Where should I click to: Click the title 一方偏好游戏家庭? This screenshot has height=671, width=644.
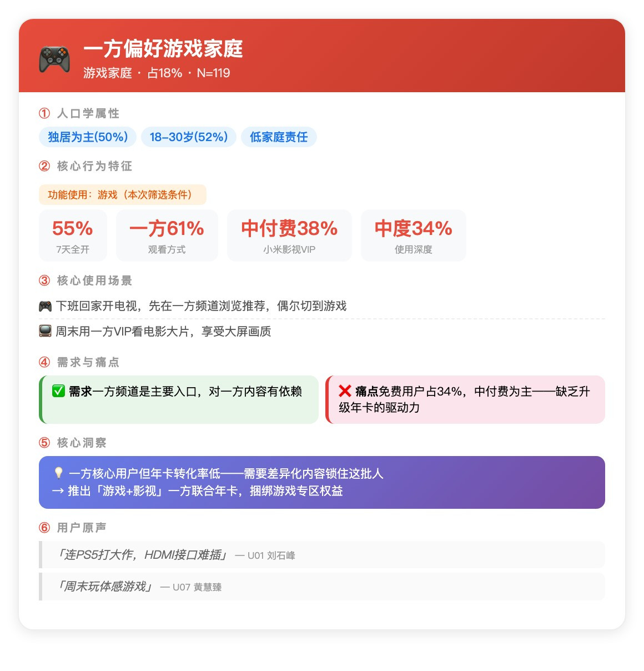pyautogui.click(x=163, y=49)
